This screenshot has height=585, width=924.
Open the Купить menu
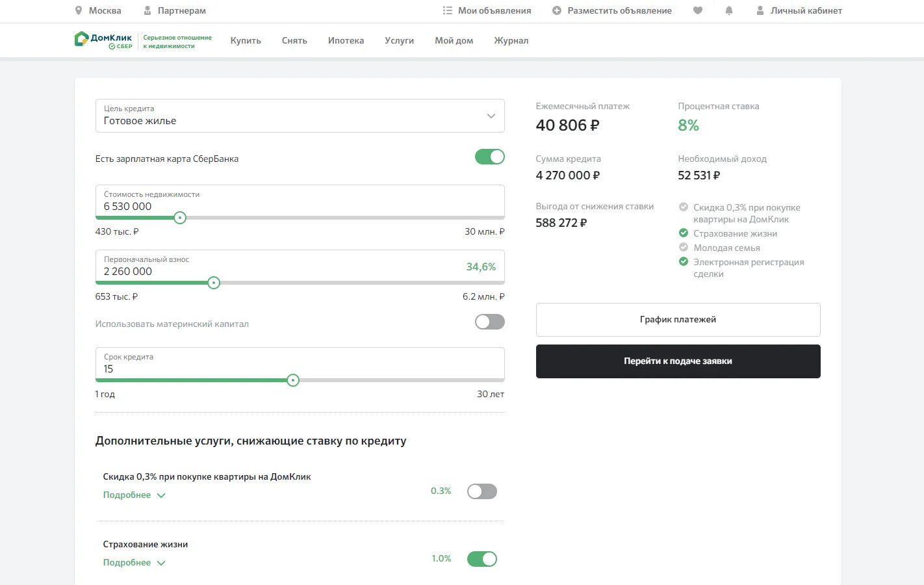pyautogui.click(x=246, y=40)
